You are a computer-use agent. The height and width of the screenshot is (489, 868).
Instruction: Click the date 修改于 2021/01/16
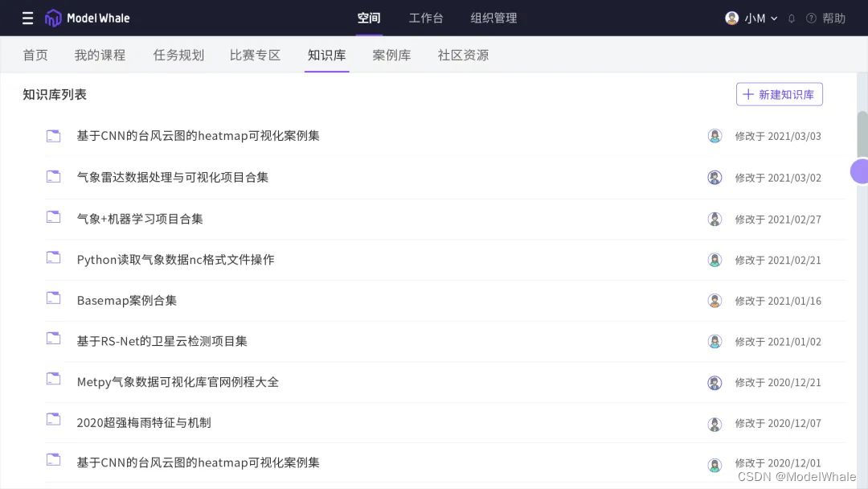click(x=778, y=301)
